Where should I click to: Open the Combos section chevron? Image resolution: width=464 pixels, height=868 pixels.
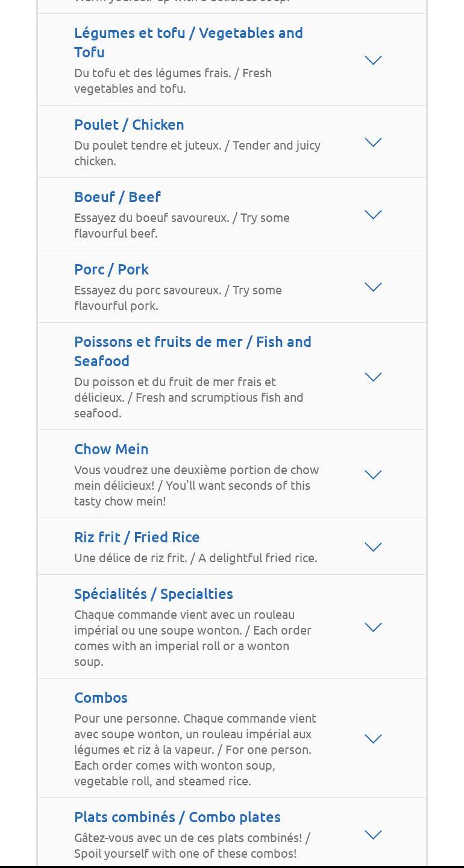click(374, 739)
